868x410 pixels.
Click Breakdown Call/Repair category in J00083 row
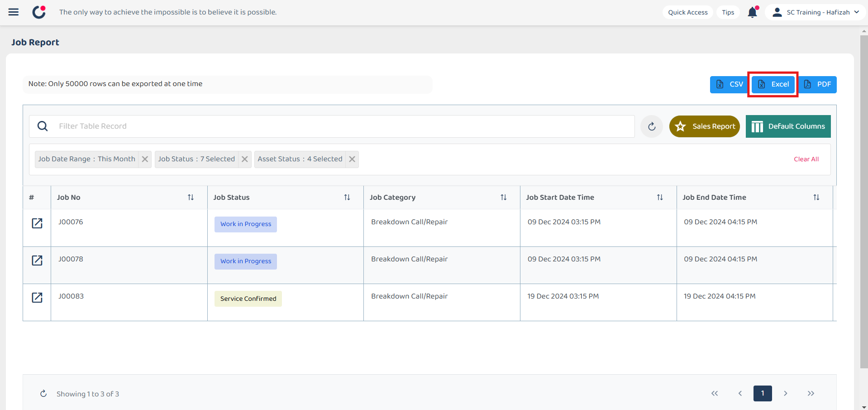[409, 296]
